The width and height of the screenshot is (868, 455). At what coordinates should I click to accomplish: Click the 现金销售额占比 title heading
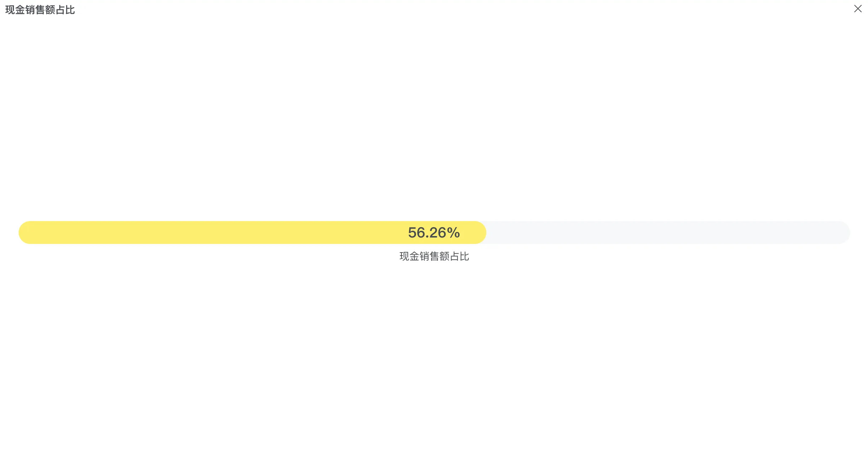pos(40,10)
